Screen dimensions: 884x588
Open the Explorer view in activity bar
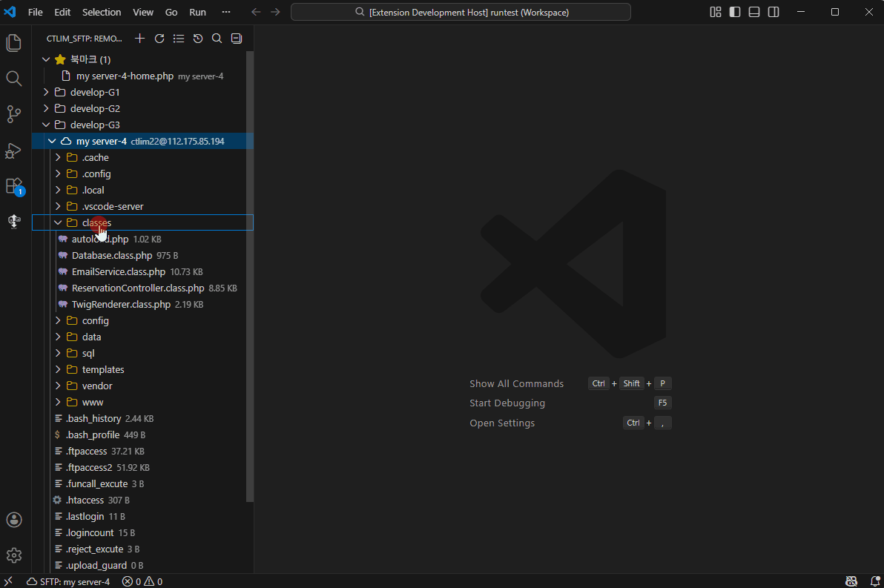click(14, 43)
